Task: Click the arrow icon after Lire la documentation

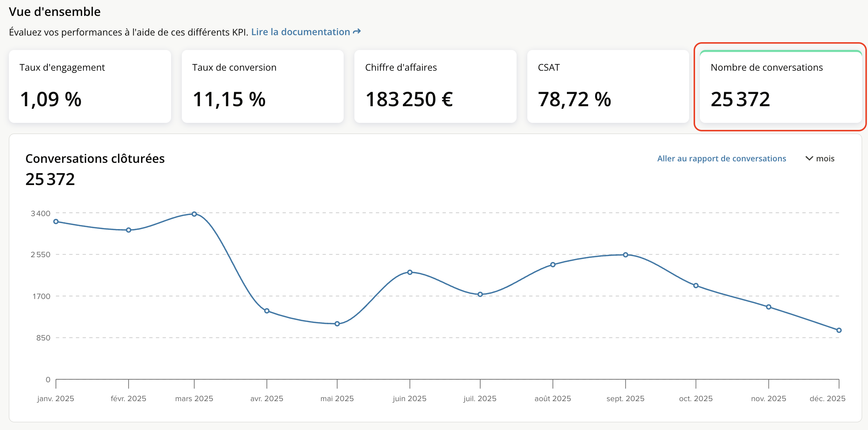Action: coord(357,32)
